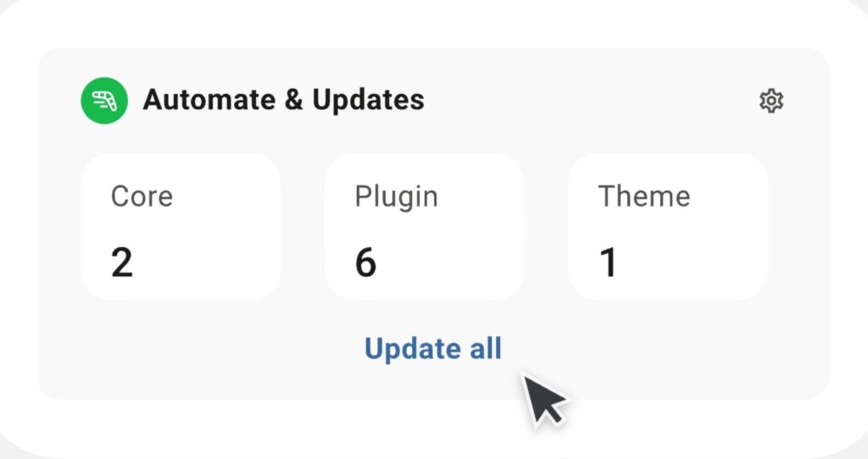Screen dimensions: 868x459
Task: Select the Core label text
Action: point(142,196)
